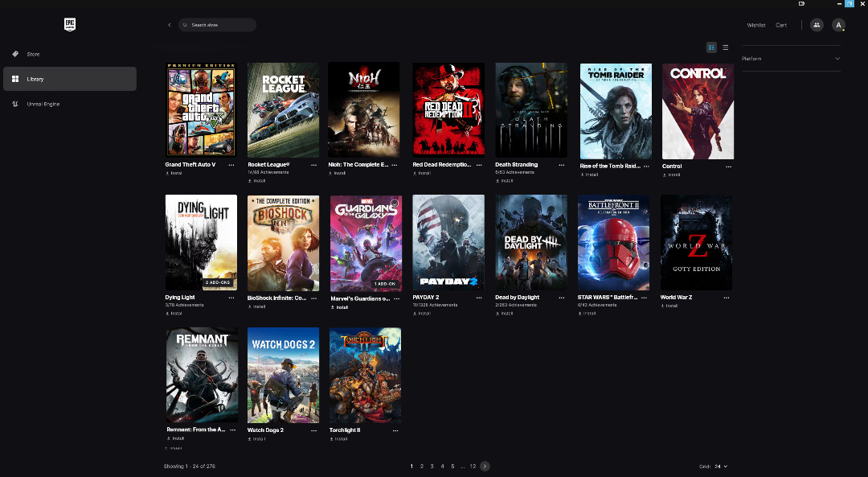Open options menu for PAYDAY 2

click(479, 298)
